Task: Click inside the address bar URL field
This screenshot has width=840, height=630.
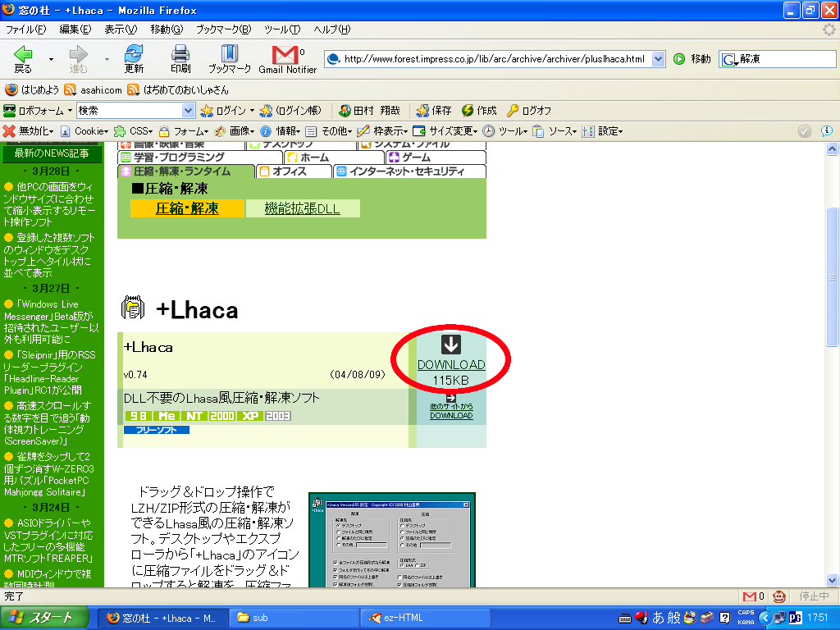Action: tap(493, 59)
